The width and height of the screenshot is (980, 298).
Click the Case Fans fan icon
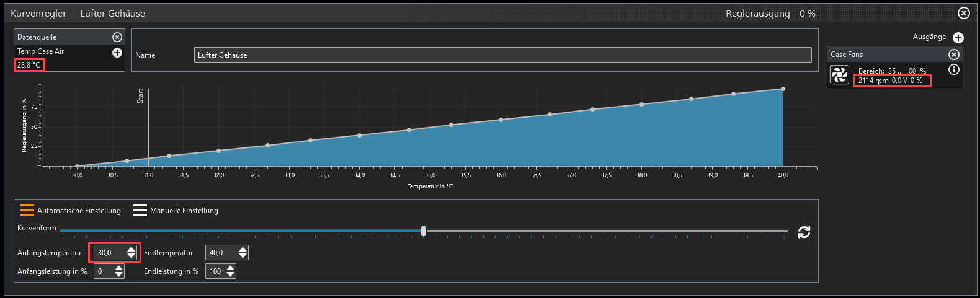tap(839, 75)
